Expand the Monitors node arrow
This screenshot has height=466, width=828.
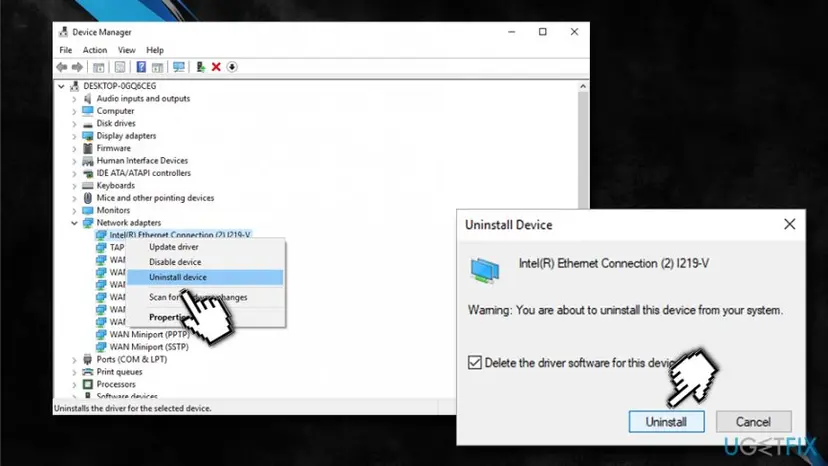74,210
